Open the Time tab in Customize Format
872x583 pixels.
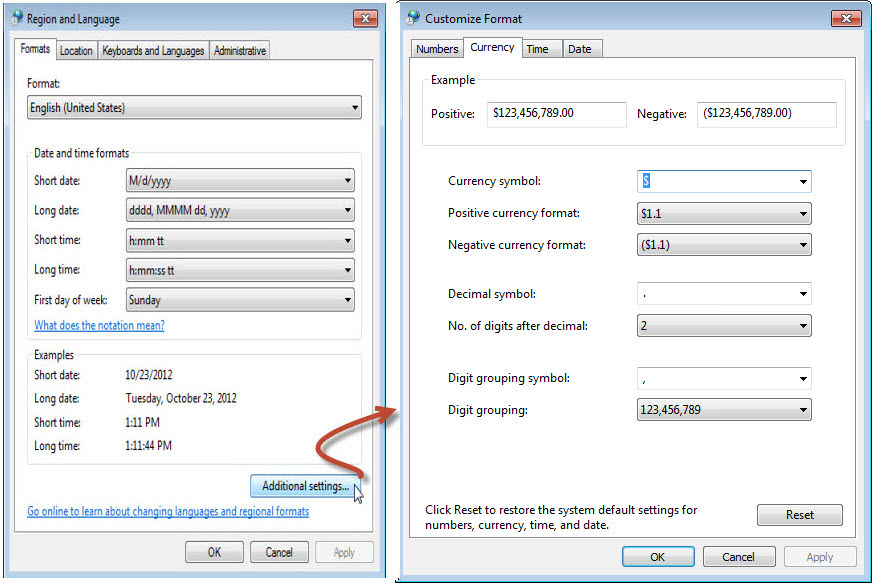[537, 49]
